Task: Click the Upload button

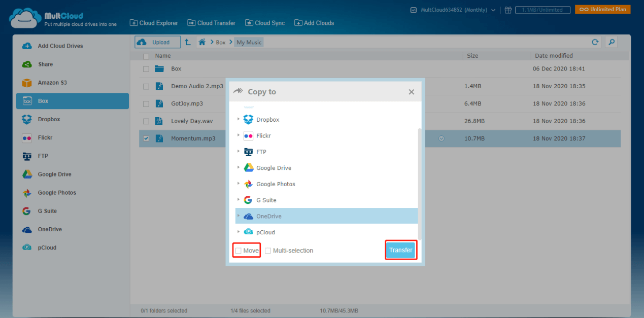Action: click(158, 43)
